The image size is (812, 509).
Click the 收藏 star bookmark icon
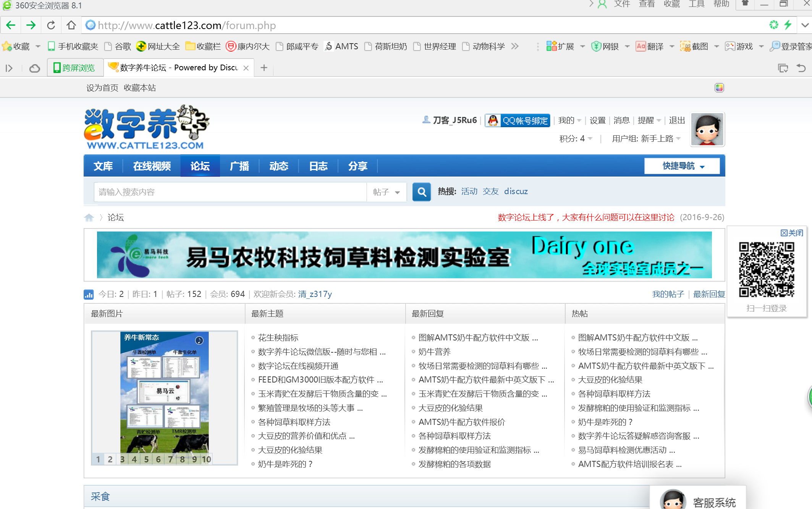click(x=7, y=47)
